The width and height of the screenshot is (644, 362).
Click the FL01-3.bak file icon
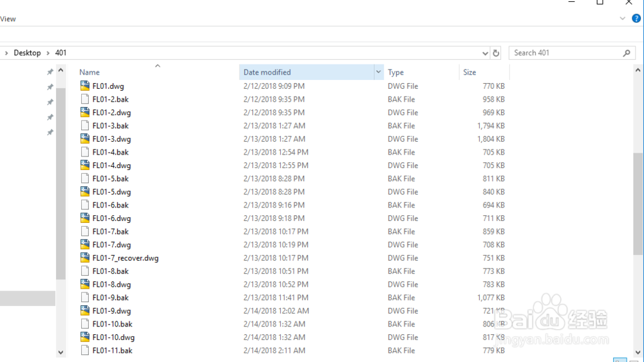coord(84,126)
